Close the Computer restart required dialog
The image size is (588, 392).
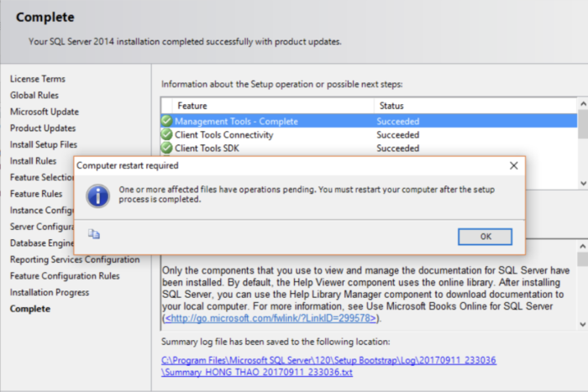(x=514, y=165)
